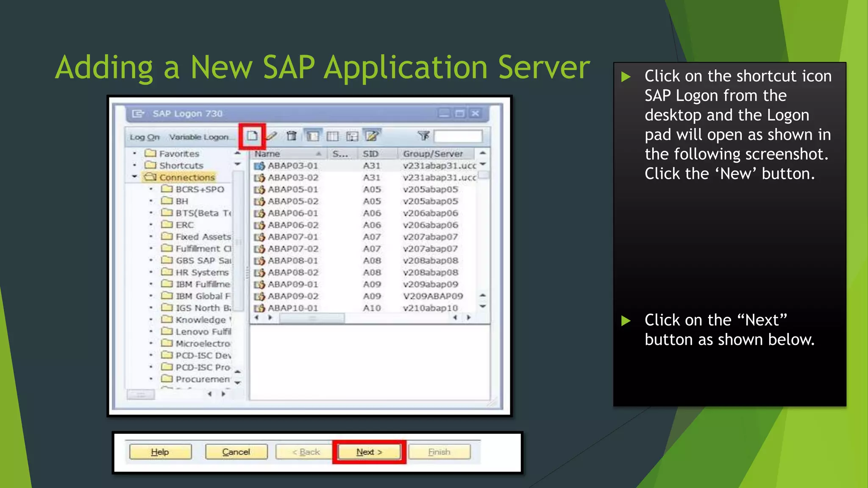Open the Favorites folder
The height and width of the screenshot is (488, 868).
tap(178, 154)
